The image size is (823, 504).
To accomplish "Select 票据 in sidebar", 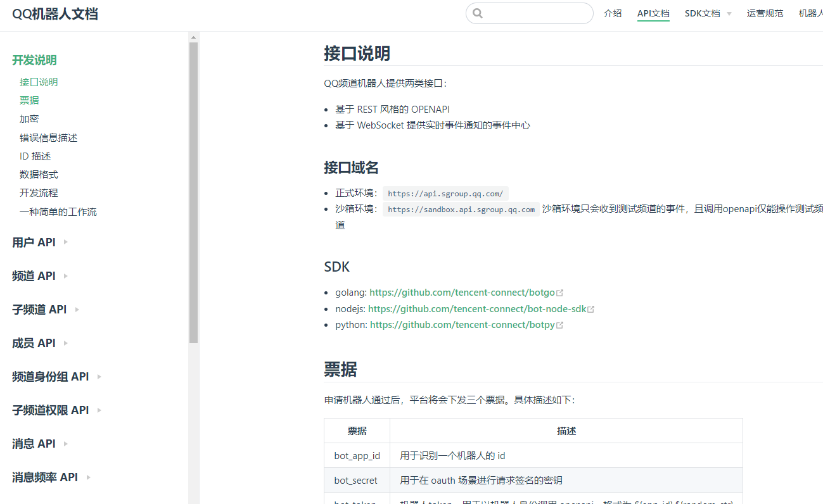I will point(29,100).
